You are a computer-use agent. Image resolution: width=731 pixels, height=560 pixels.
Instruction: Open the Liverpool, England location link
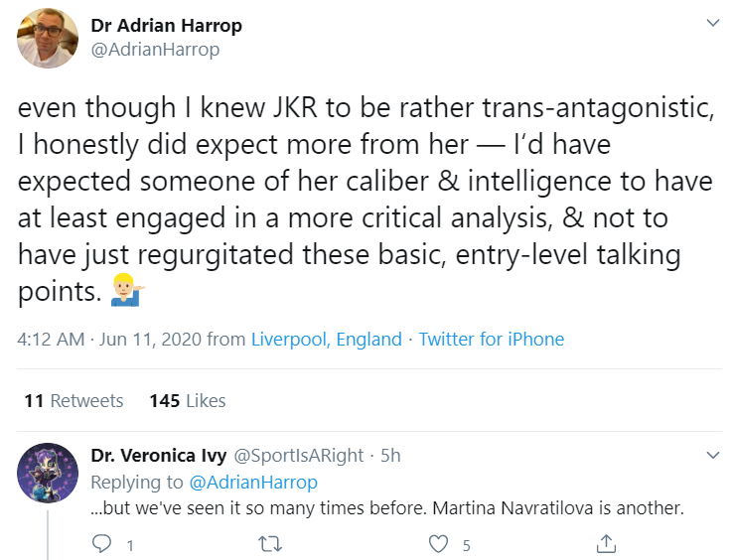[327, 340]
